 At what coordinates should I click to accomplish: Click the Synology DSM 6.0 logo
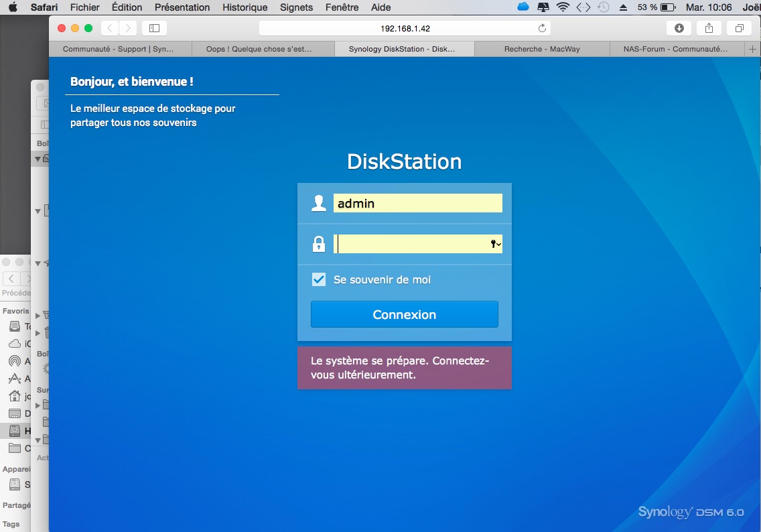point(691,512)
